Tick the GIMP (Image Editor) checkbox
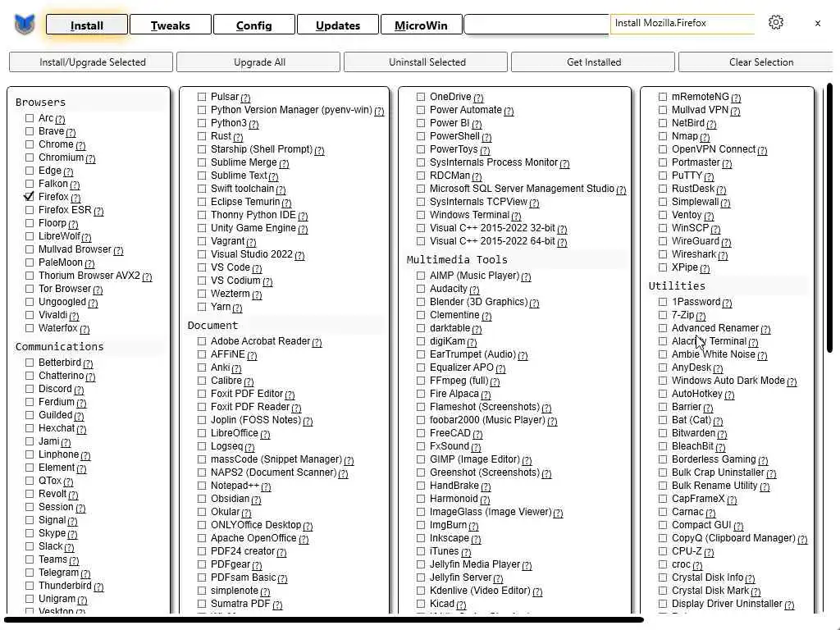The height and width of the screenshot is (630, 840). [x=421, y=459]
